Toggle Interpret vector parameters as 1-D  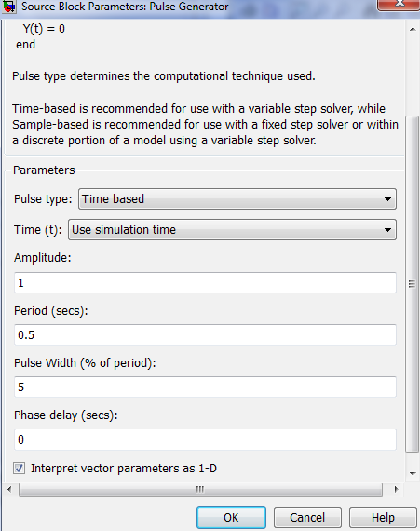pos(19,469)
